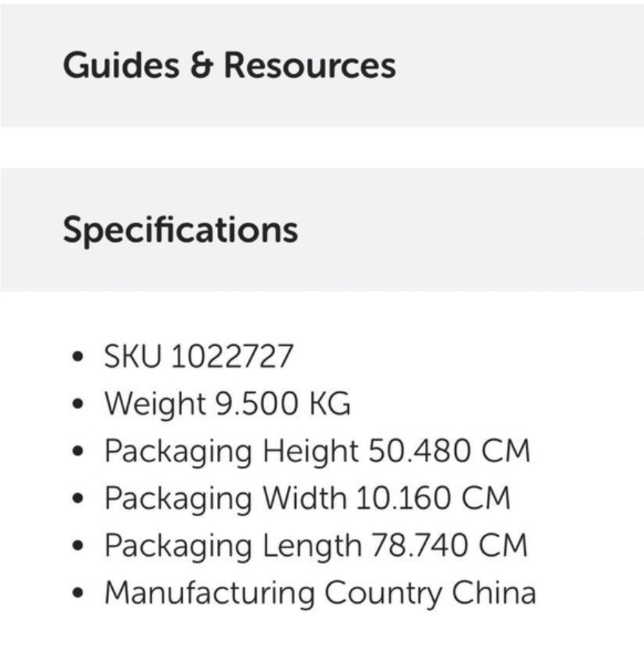Click the SKU specification line
The height and width of the screenshot is (662, 644).
[198, 358]
